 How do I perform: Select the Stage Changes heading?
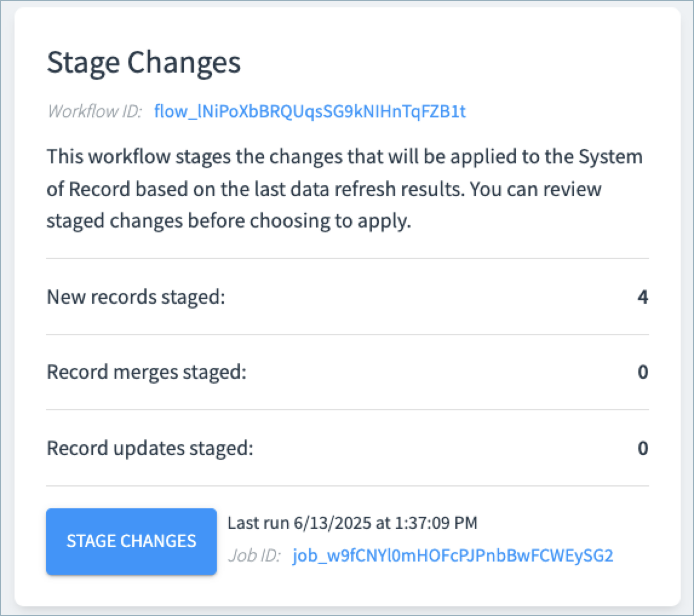[x=144, y=62]
